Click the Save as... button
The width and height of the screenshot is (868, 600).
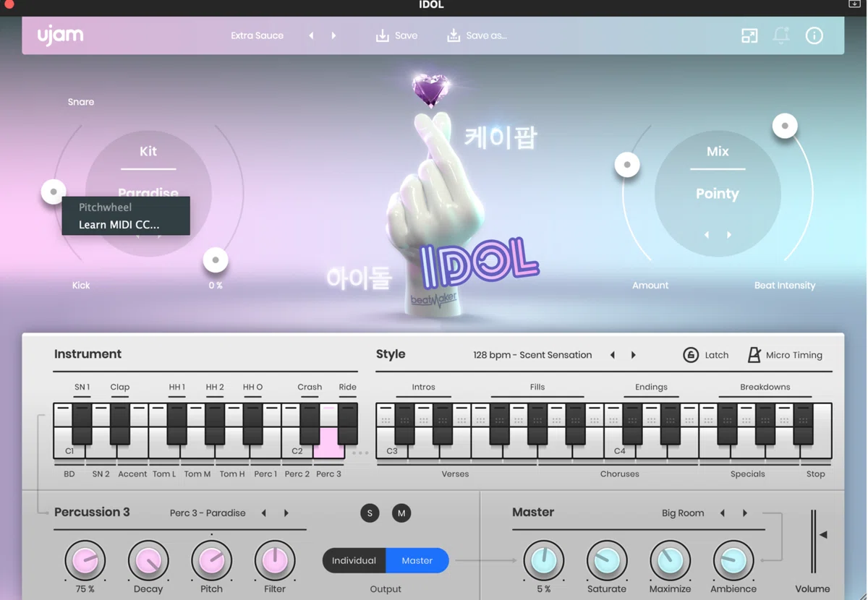click(x=476, y=35)
